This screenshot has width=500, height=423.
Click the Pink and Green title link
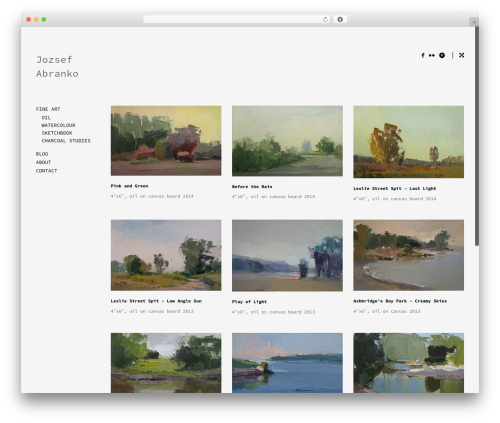pos(130,186)
